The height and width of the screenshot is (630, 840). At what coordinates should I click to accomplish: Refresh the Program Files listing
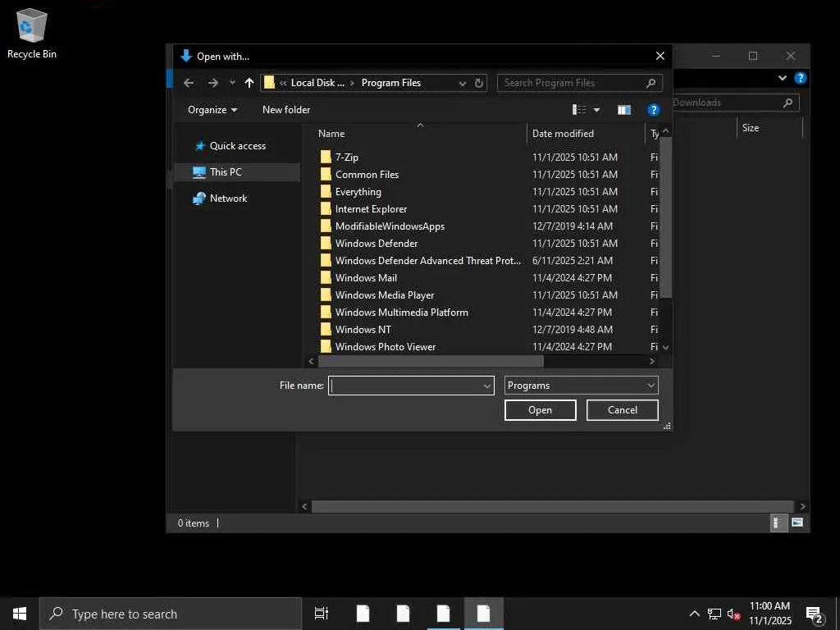pos(479,83)
